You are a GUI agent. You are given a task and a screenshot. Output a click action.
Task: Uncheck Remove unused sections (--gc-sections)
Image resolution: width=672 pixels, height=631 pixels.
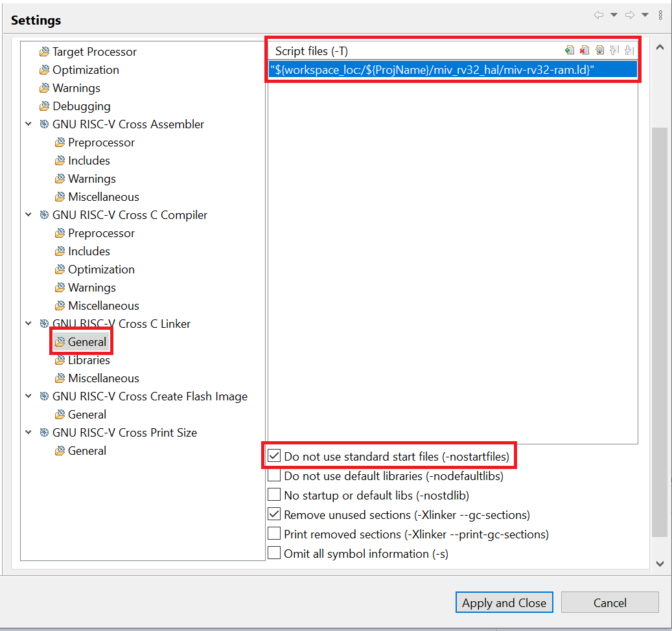tap(274, 514)
